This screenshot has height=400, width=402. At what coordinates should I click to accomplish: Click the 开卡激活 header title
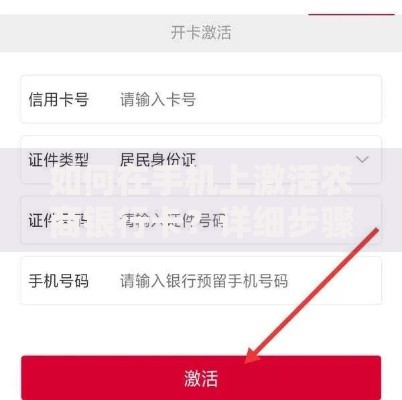201,33
